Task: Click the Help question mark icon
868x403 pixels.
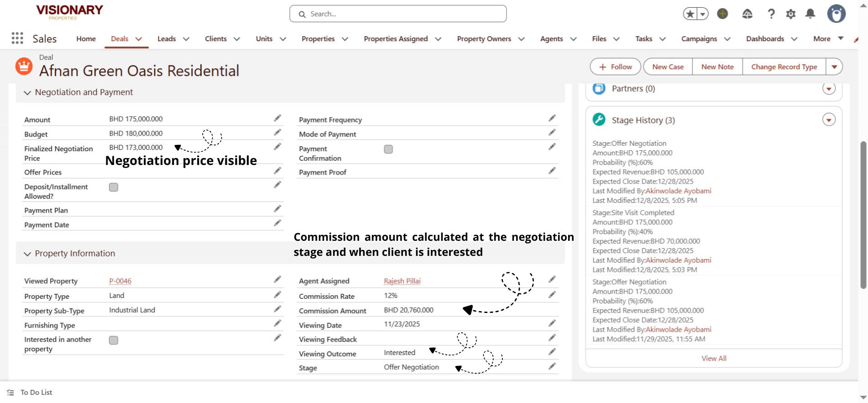Action: click(x=771, y=14)
